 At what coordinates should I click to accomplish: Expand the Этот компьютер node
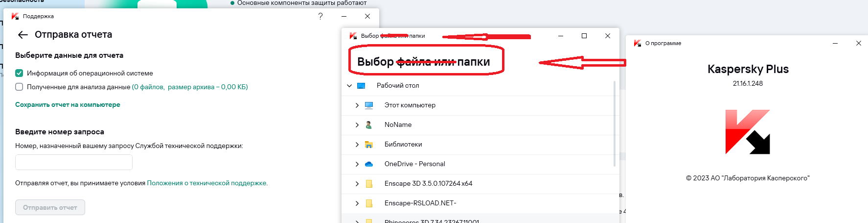(357, 105)
